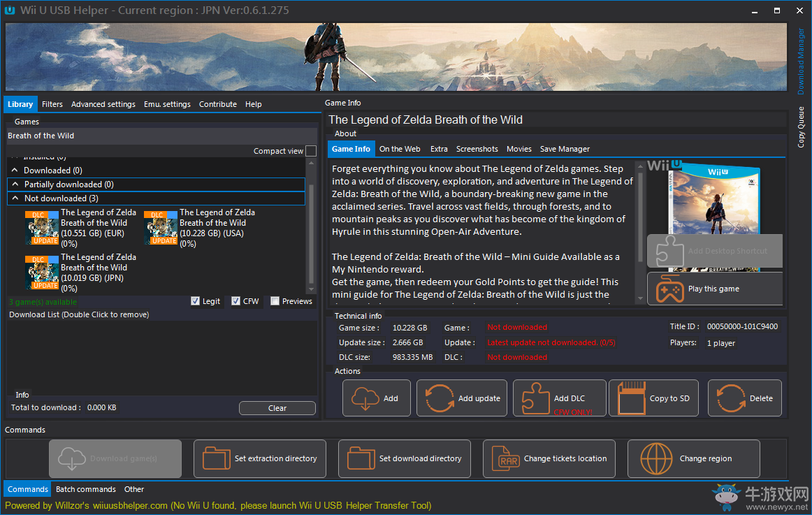Screen dimensions: 812x515
Task: Collapse the Partially downloaded (0) group
Action: click(x=15, y=184)
